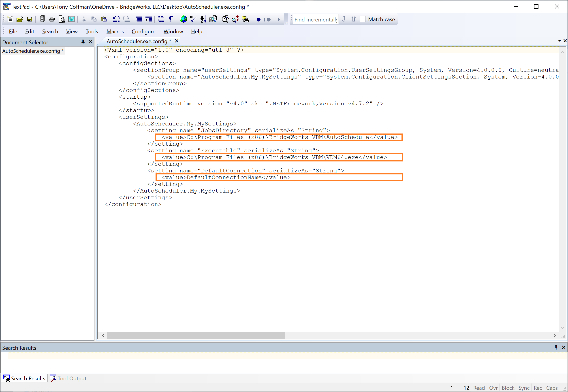
Task: Compare files toolbar icon
Action: pos(213,19)
